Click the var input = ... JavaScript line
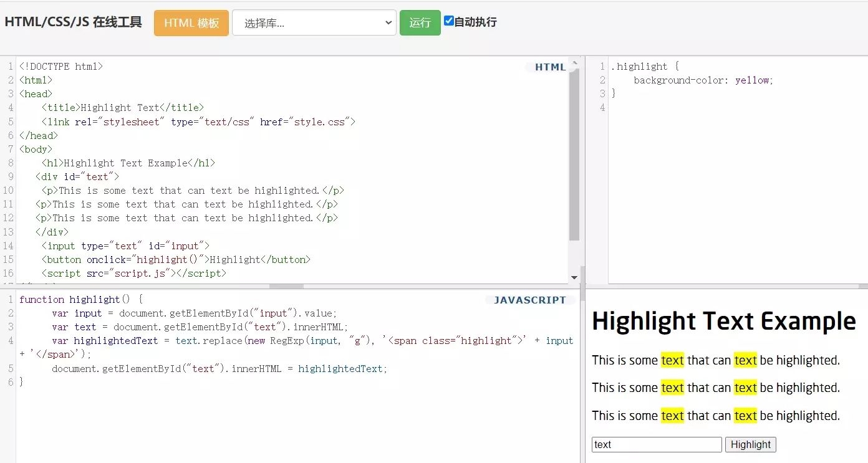Viewport: 868px width, 463px height. 195,313
